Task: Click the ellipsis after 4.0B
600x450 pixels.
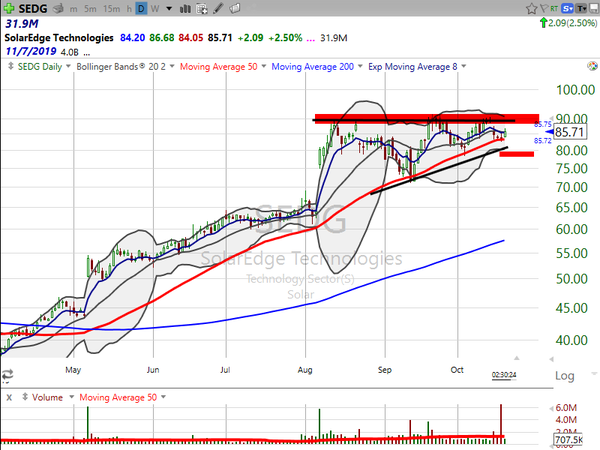Action: point(86,53)
